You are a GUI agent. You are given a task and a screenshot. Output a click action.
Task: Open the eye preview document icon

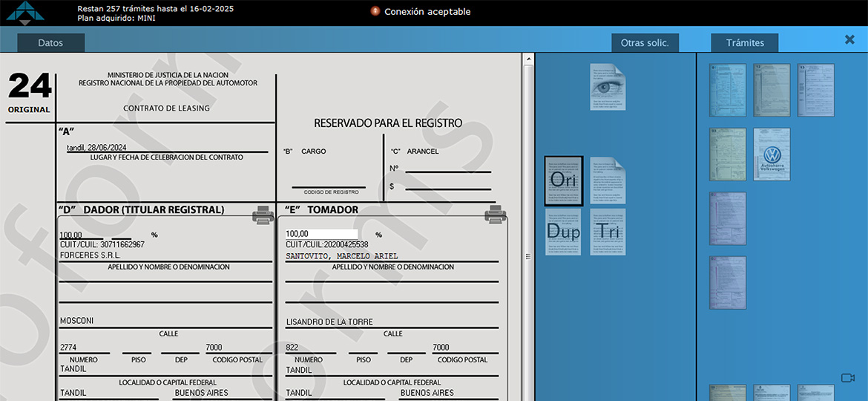(x=608, y=87)
